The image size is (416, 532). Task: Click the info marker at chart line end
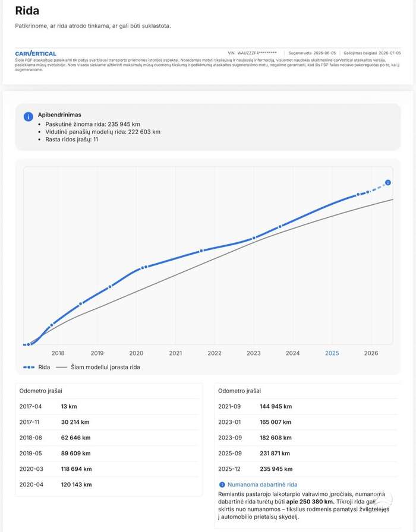pos(388,182)
